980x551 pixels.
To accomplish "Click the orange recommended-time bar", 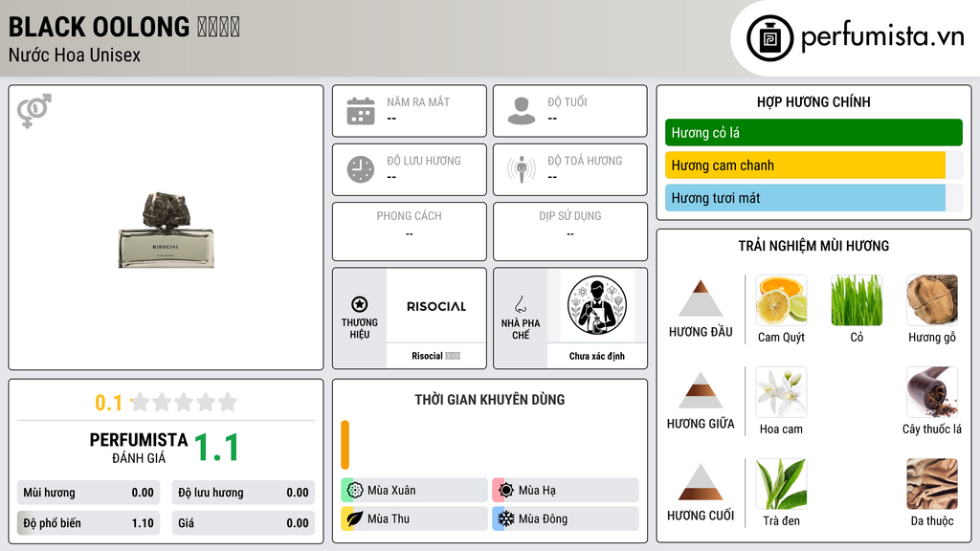I will [x=345, y=445].
